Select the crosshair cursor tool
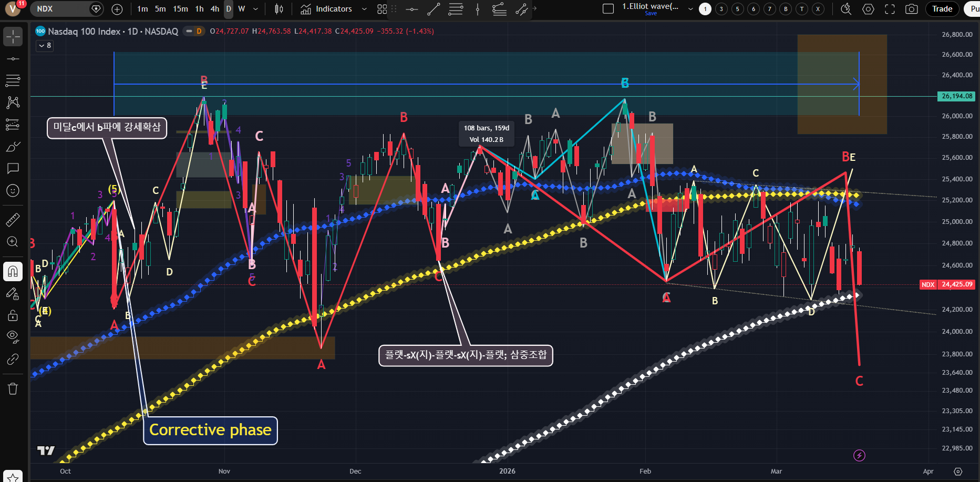Screen dimensions: 980x482 (13, 37)
